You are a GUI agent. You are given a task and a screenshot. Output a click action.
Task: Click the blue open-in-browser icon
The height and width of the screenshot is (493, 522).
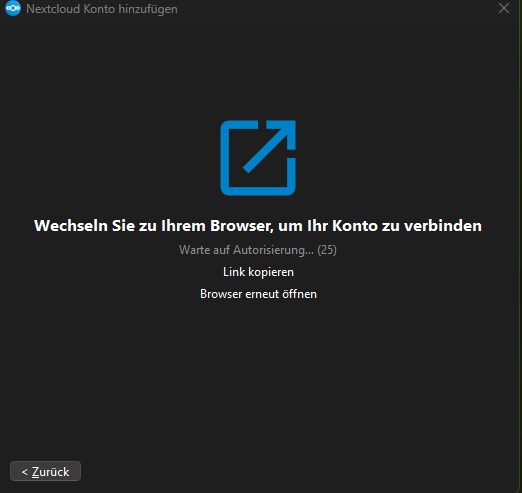click(x=258, y=158)
